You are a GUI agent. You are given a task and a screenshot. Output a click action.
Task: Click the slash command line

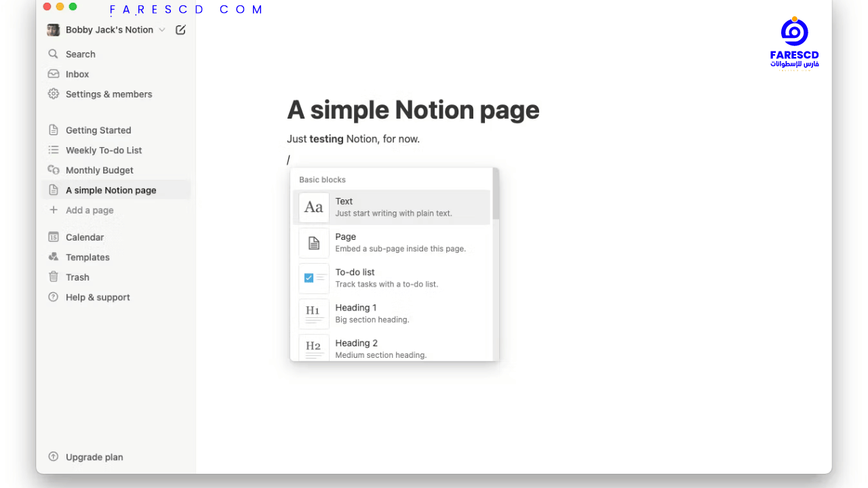pos(288,160)
